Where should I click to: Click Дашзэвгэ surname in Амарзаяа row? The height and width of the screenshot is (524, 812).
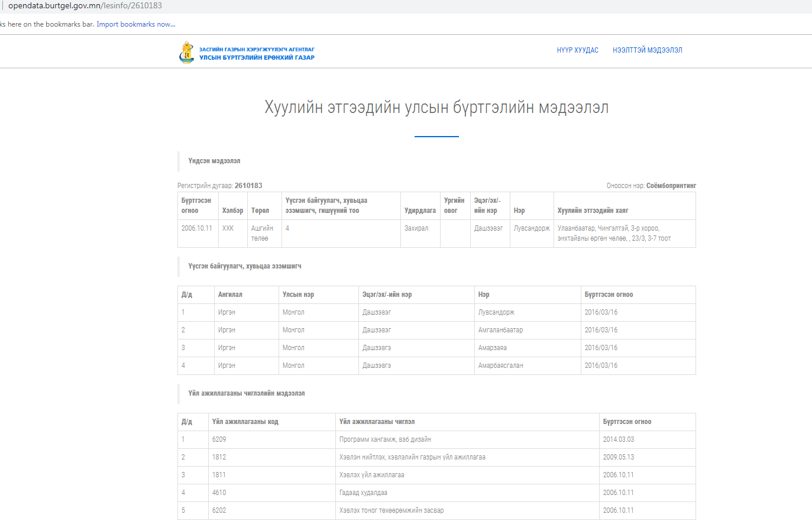[x=377, y=348]
